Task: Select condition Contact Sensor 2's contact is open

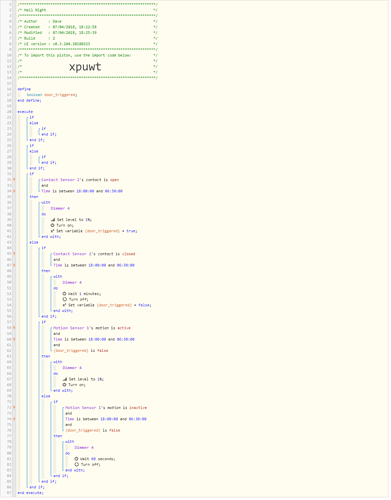Action: (80, 180)
